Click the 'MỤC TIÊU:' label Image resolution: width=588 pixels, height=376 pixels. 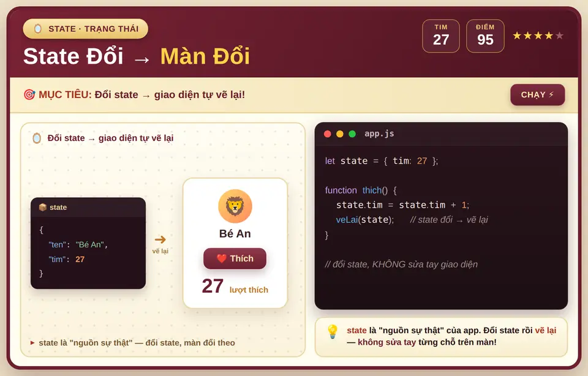66,94
